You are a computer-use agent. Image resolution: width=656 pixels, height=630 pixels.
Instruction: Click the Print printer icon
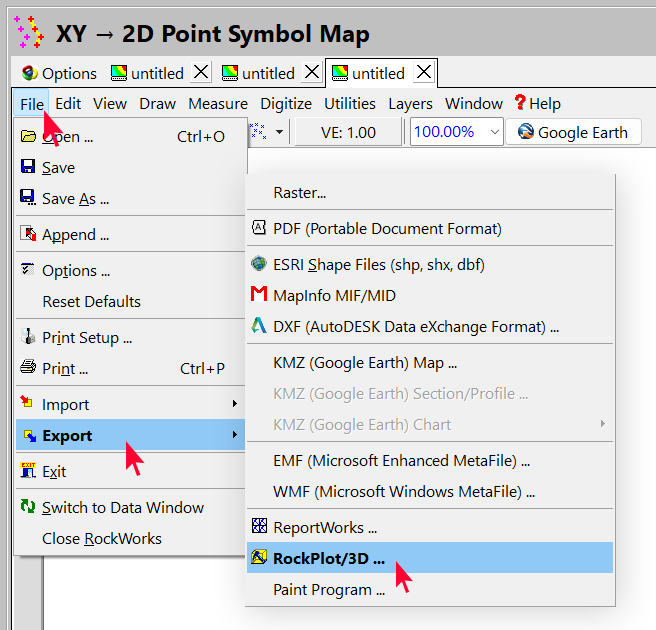28,368
